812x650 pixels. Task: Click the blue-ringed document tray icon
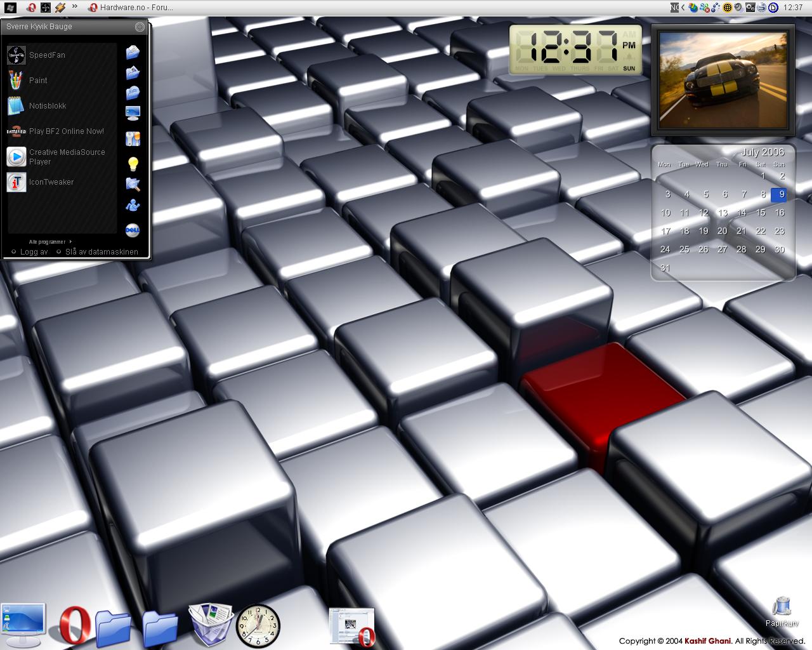773,8
